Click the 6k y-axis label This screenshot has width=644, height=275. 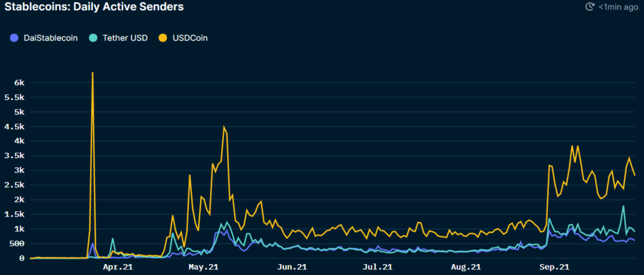[x=19, y=83]
